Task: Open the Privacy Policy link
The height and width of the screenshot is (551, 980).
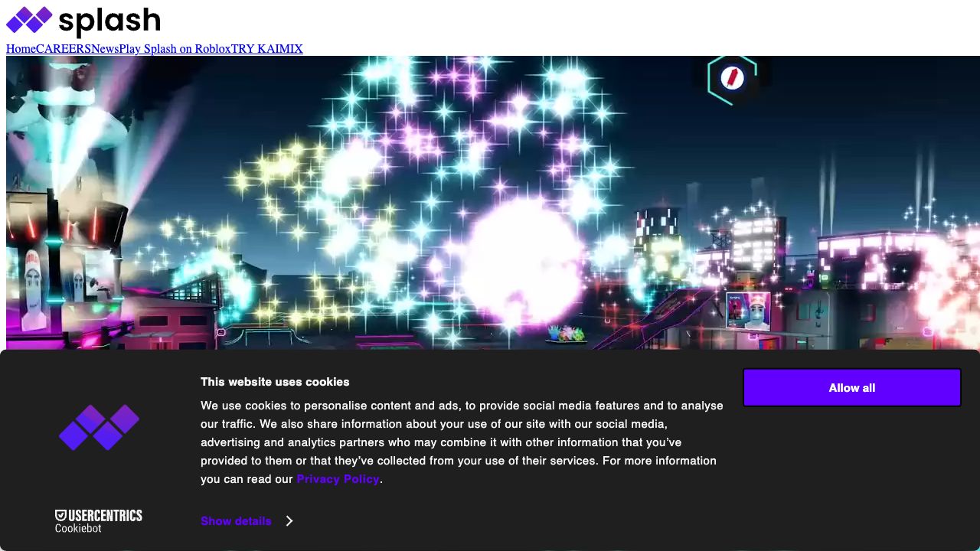Action: [x=338, y=479]
